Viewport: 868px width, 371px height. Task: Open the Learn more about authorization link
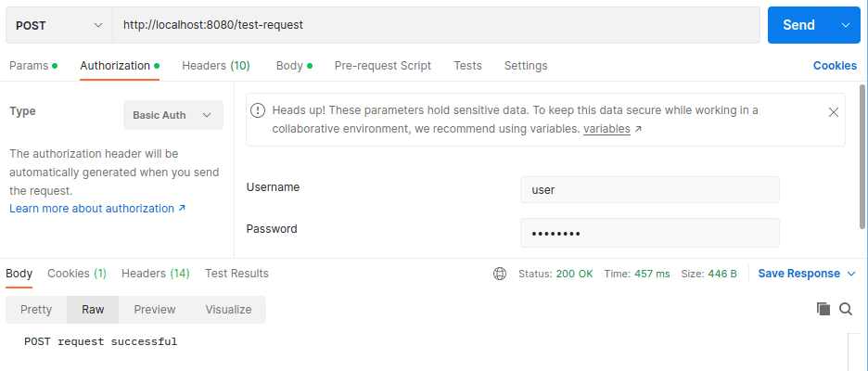(x=97, y=209)
